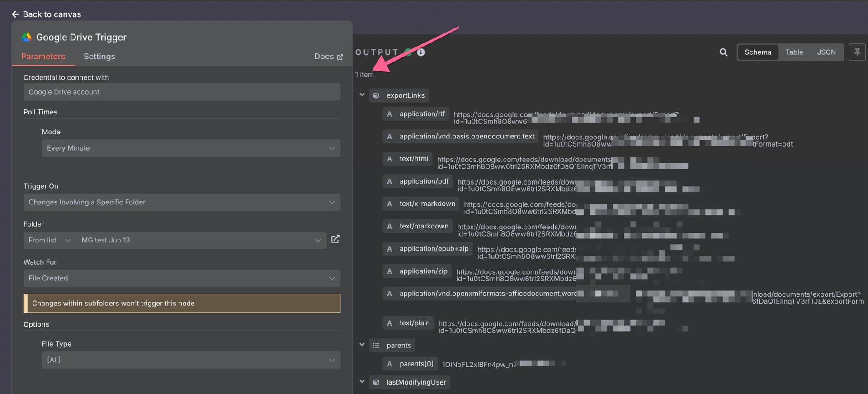
Task: Collapse the lastModifyingUser object
Action: click(x=362, y=382)
